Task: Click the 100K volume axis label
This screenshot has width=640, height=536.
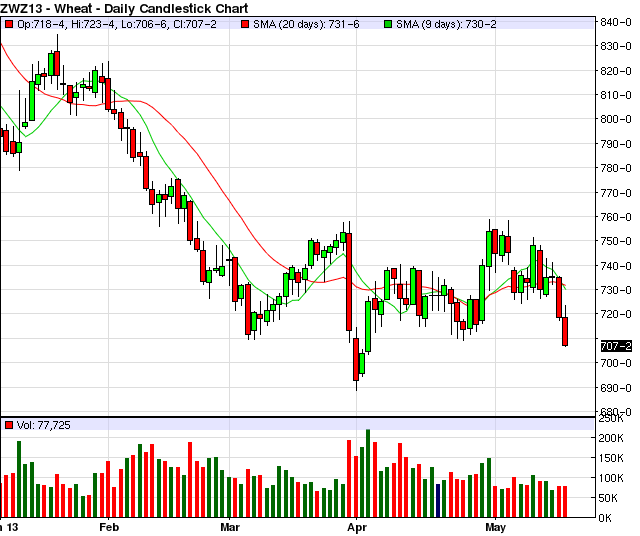Action: tap(611, 478)
